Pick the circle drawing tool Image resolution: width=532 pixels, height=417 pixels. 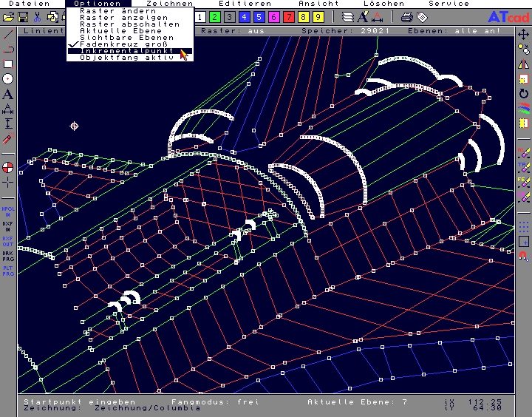(x=8, y=78)
